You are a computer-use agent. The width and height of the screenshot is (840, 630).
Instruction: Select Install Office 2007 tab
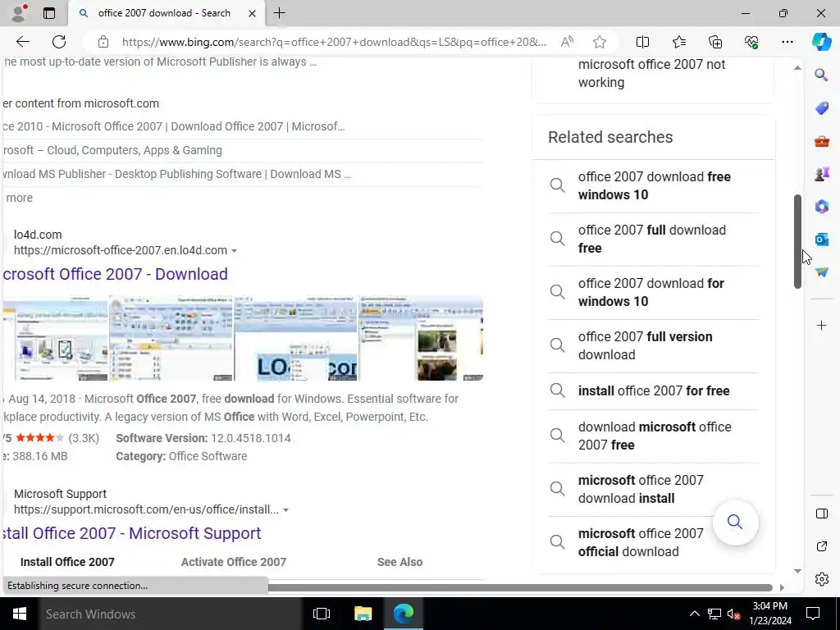coord(67,562)
